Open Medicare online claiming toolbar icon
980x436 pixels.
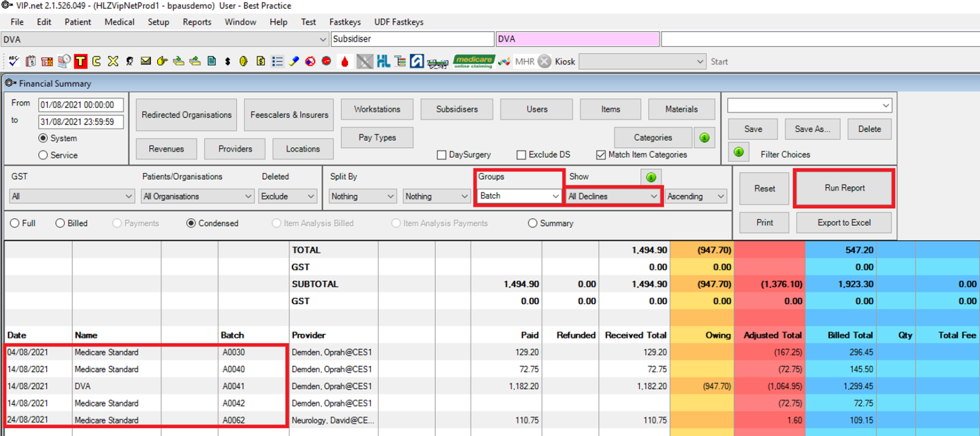coord(474,61)
